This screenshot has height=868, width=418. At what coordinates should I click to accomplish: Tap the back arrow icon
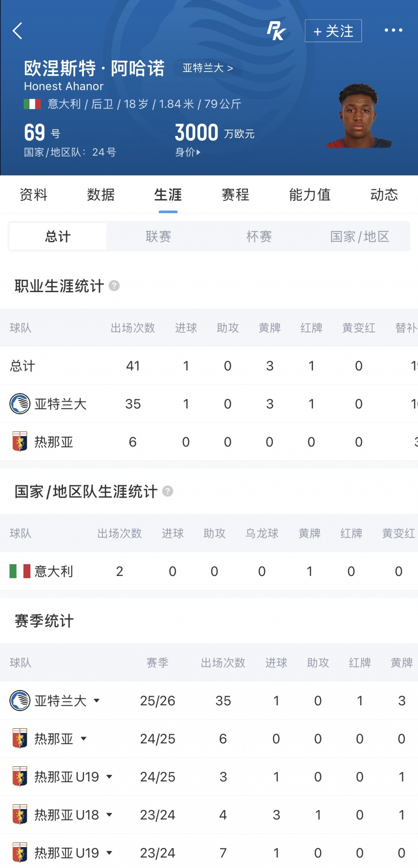18,31
